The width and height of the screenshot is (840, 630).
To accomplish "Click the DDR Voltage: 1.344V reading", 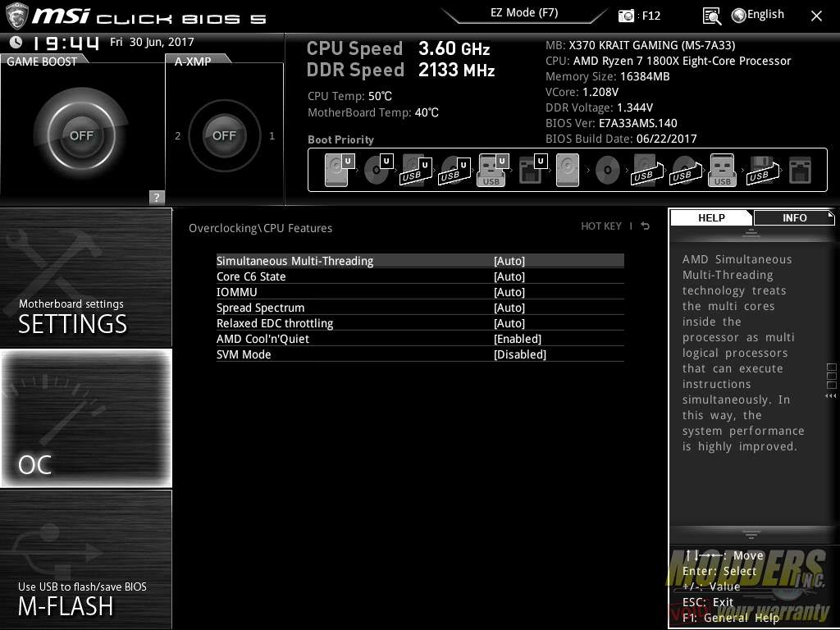I will [599, 107].
